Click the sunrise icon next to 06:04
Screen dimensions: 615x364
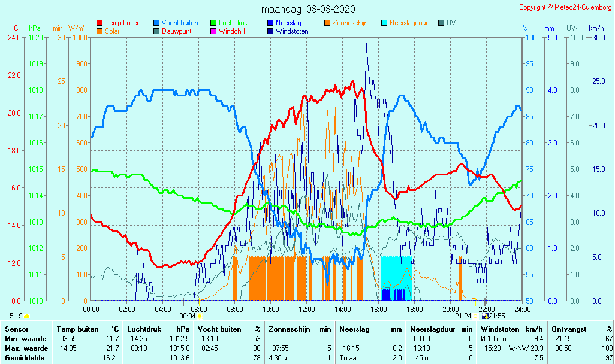(200, 316)
